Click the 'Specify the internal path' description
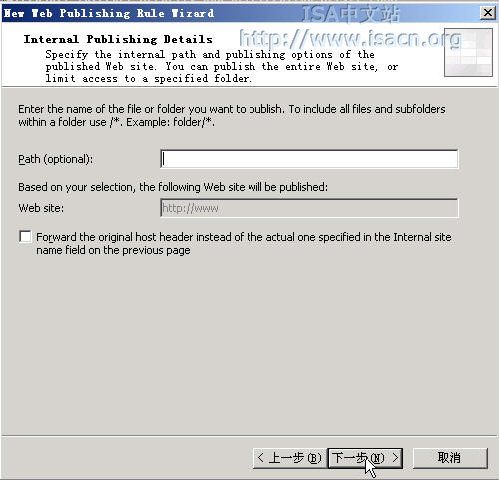This screenshot has height=480, width=499. (x=222, y=66)
